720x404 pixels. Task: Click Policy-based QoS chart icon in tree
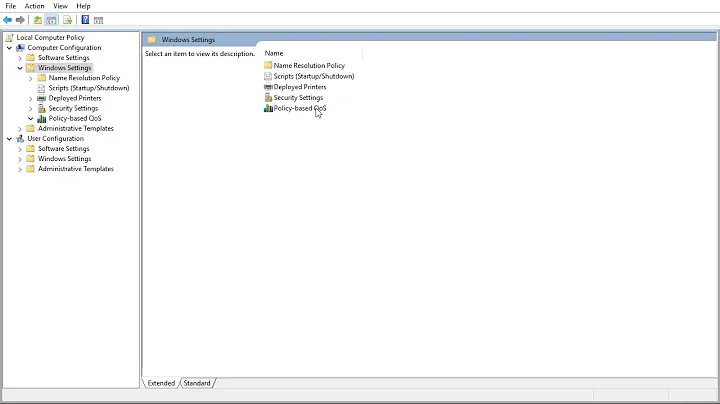click(41, 118)
